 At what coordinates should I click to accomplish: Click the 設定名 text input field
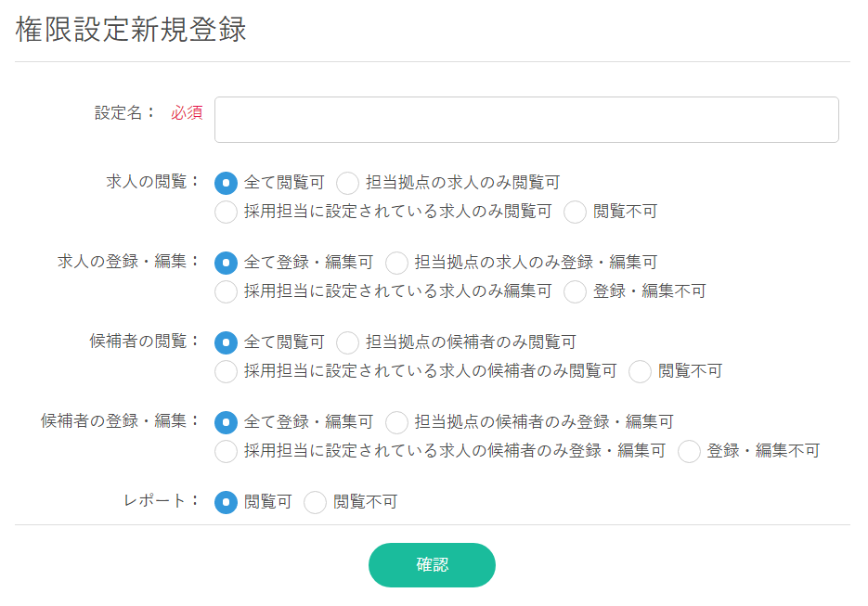pyautogui.click(x=526, y=120)
